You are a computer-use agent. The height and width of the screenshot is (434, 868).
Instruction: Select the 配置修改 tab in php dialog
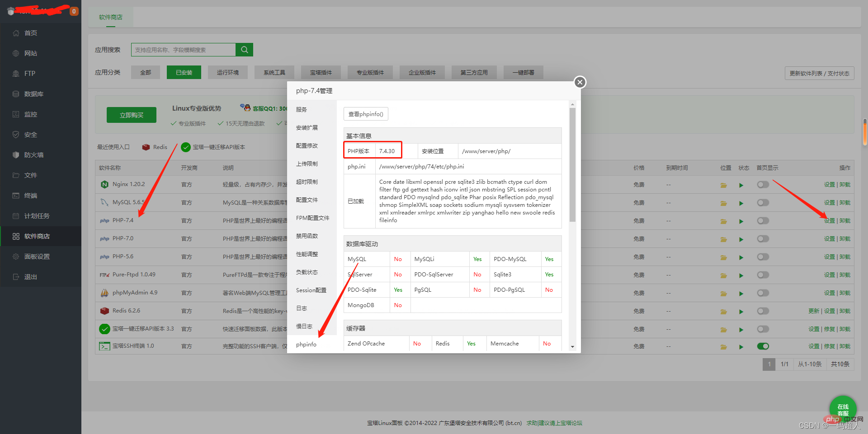point(312,145)
